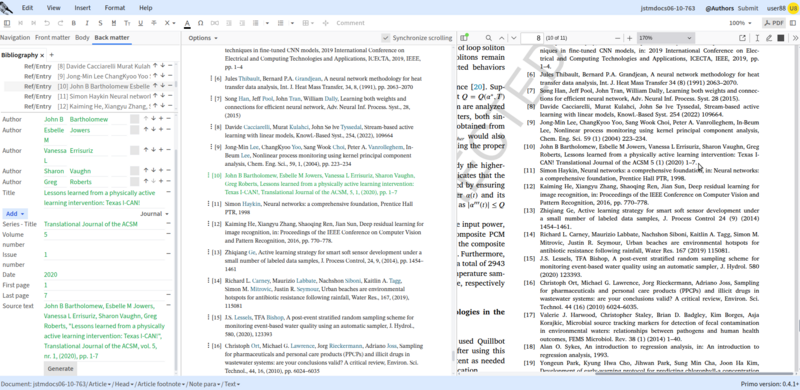Click the Bold formatting icon

coord(73,23)
